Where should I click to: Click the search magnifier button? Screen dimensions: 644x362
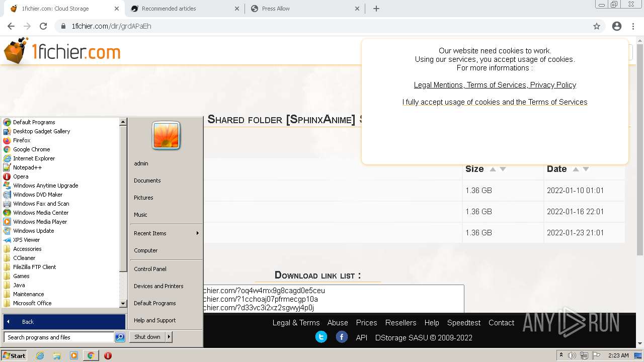coord(120,337)
